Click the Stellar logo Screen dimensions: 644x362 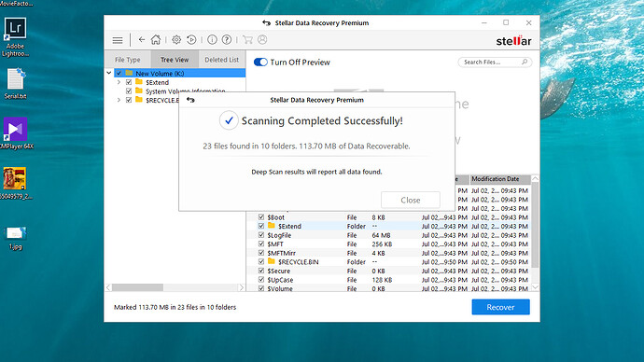point(513,41)
